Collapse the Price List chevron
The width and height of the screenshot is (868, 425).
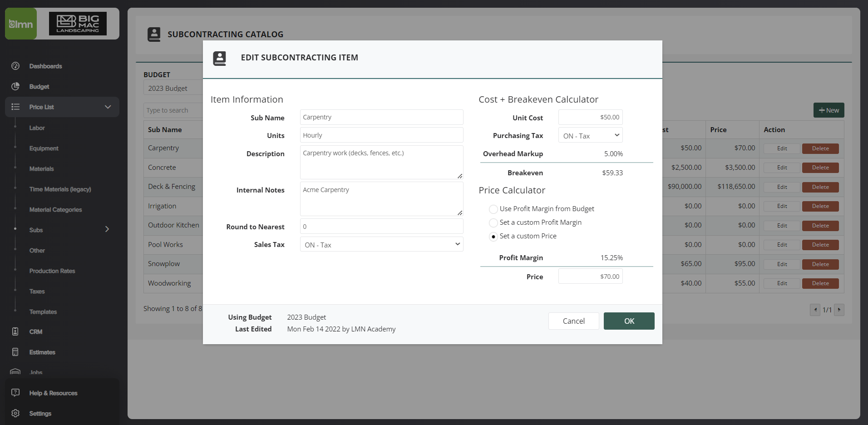(108, 107)
